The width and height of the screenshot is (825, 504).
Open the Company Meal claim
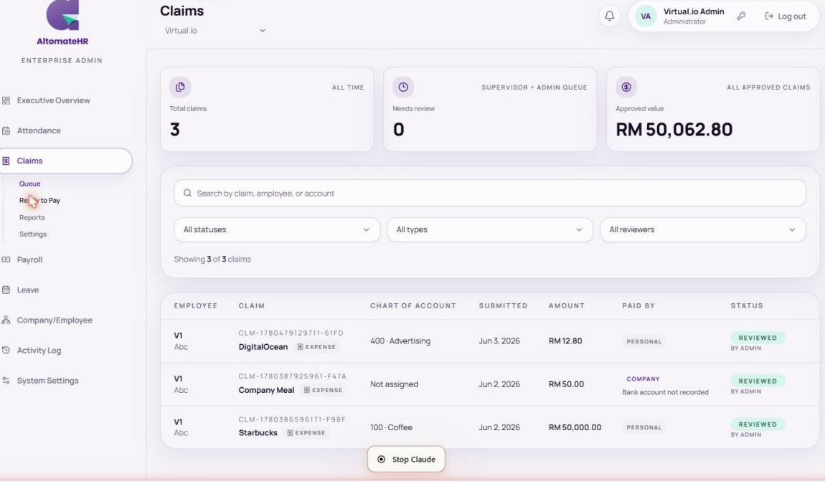[266, 390]
